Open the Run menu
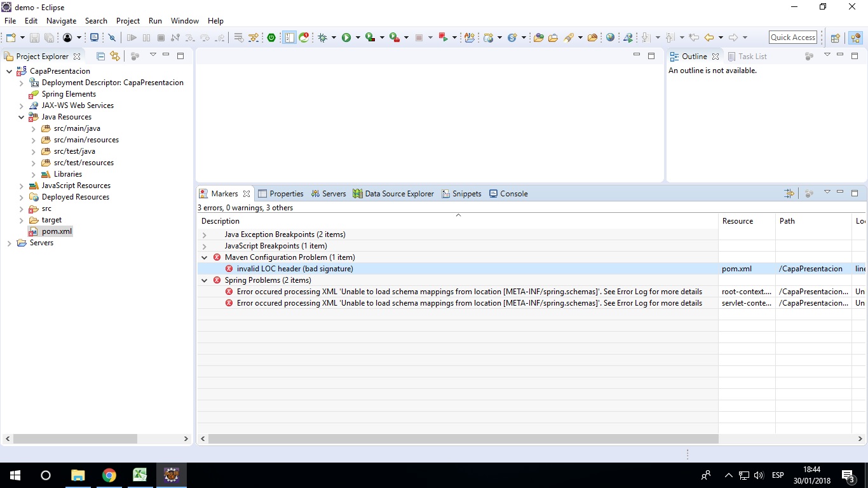This screenshot has width=868, height=488. tap(155, 21)
